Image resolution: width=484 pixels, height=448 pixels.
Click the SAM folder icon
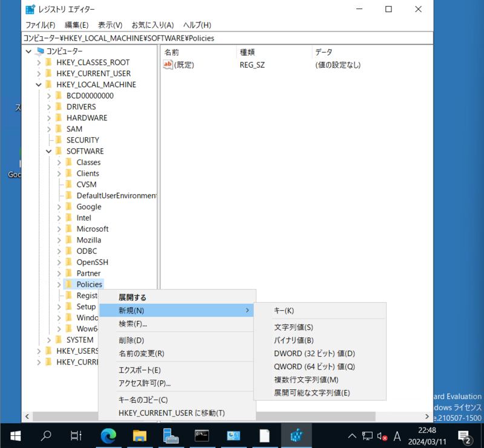click(59, 129)
